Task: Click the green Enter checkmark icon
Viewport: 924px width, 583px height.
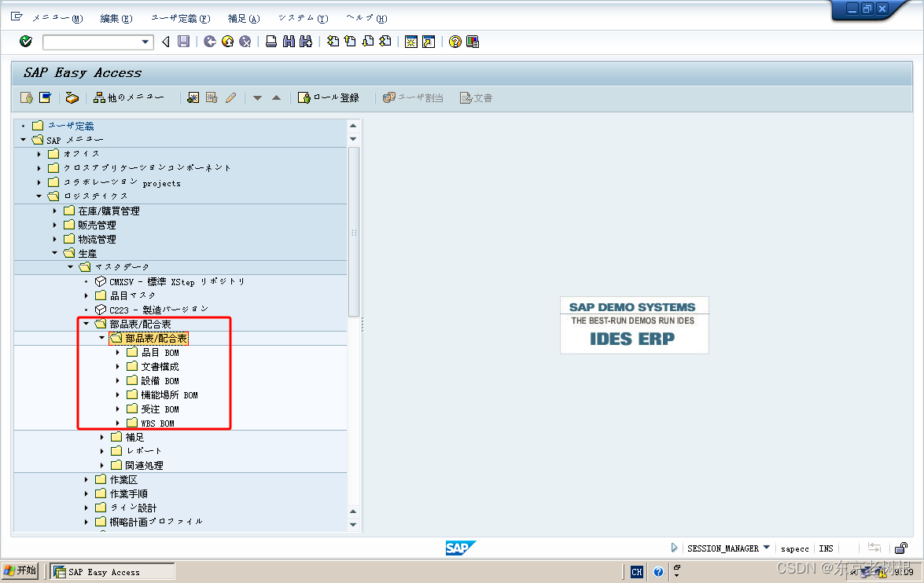Action: click(x=25, y=42)
